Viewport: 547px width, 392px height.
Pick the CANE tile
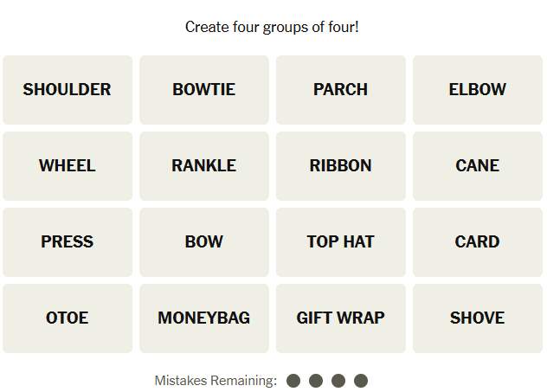coord(478,166)
